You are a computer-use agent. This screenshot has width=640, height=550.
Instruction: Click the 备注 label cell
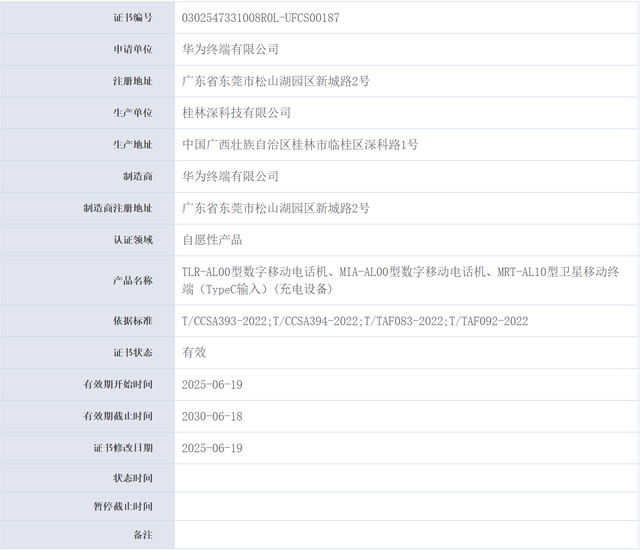pos(87,535)
